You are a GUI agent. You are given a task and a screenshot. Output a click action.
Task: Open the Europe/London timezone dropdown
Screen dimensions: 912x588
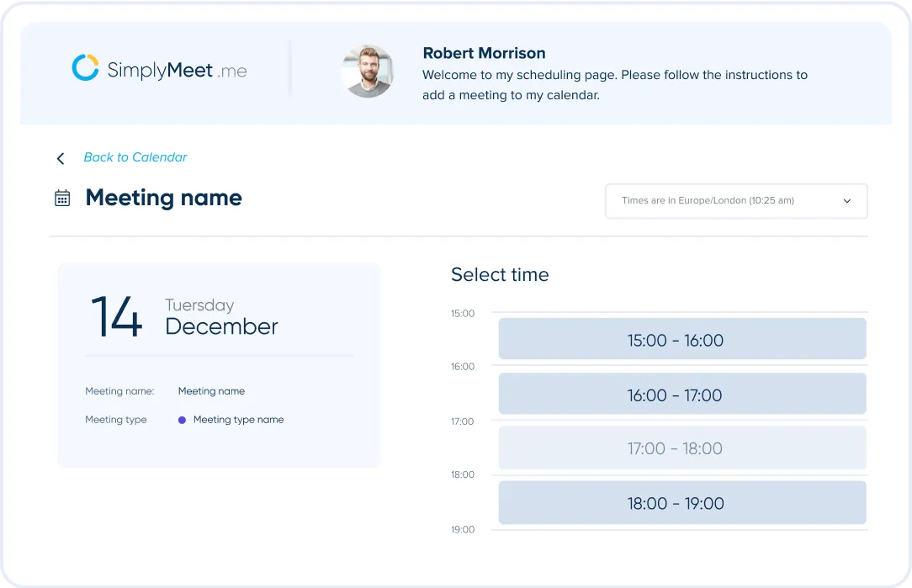[x=736, y=201]
